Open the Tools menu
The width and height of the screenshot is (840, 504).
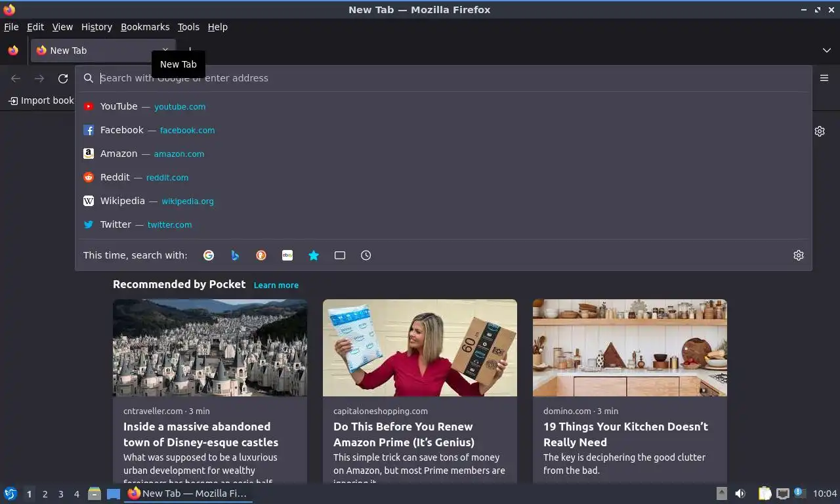coord(188,27)
